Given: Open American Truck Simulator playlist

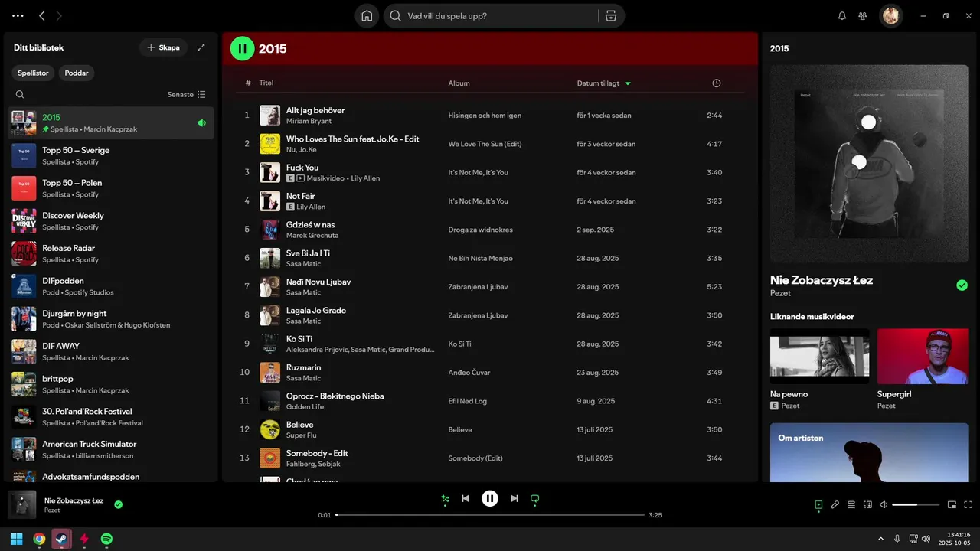Looking at the screenshot, I should pyautogui.click(x=111, y=449).
